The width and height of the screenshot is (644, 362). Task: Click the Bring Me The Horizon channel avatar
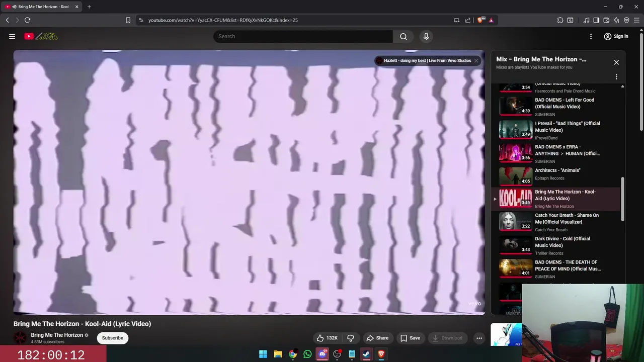tap(20, 338)
